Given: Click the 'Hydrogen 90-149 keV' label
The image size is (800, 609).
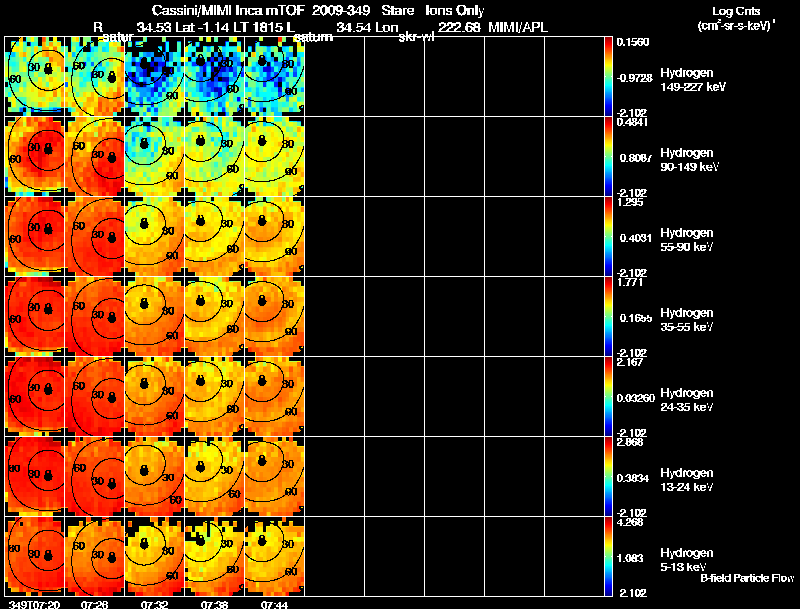Looking at the screenshot, I should click(690, 160).
